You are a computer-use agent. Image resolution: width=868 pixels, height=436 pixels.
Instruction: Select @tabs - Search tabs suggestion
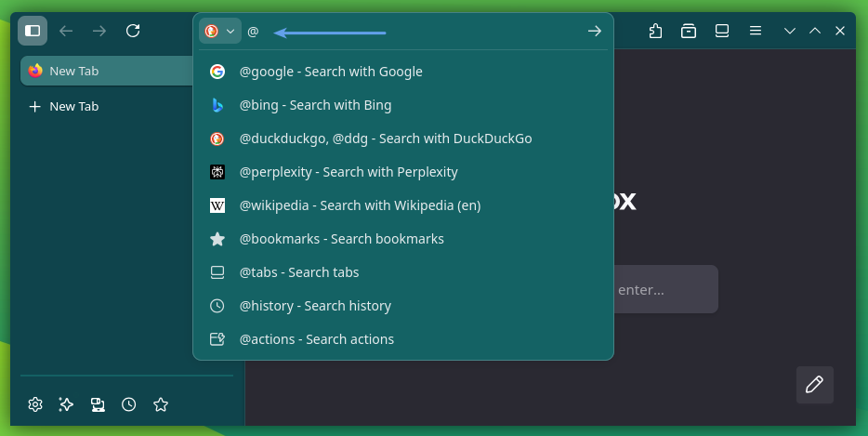[299, 272]
